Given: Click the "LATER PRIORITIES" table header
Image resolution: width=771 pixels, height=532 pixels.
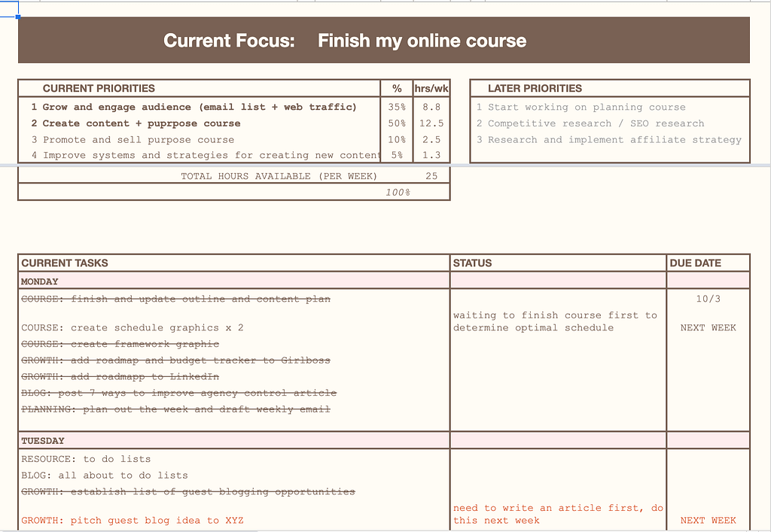Looking at the screenshot, I should tap(535, 89).
